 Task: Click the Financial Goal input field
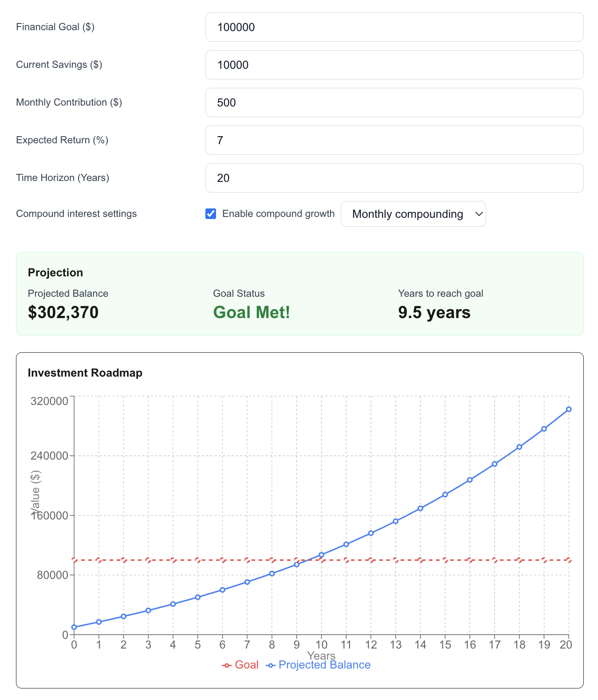(x=394, y=27)
